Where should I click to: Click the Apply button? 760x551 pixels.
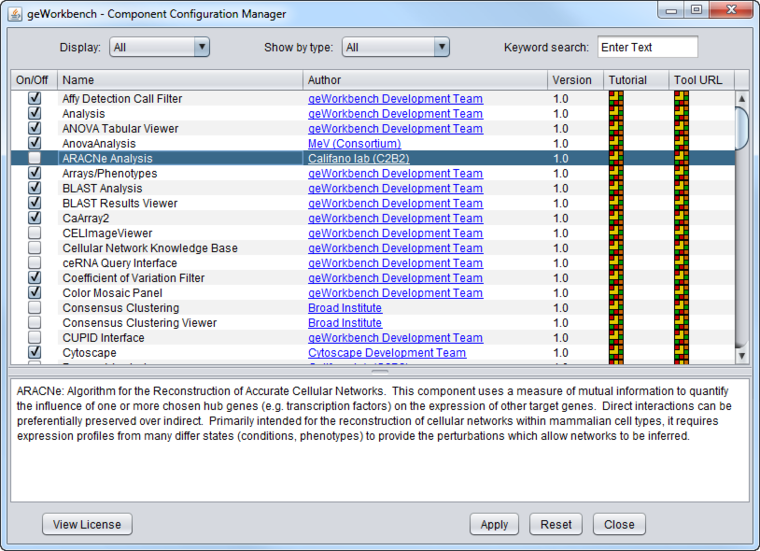(x=494, y=524)
